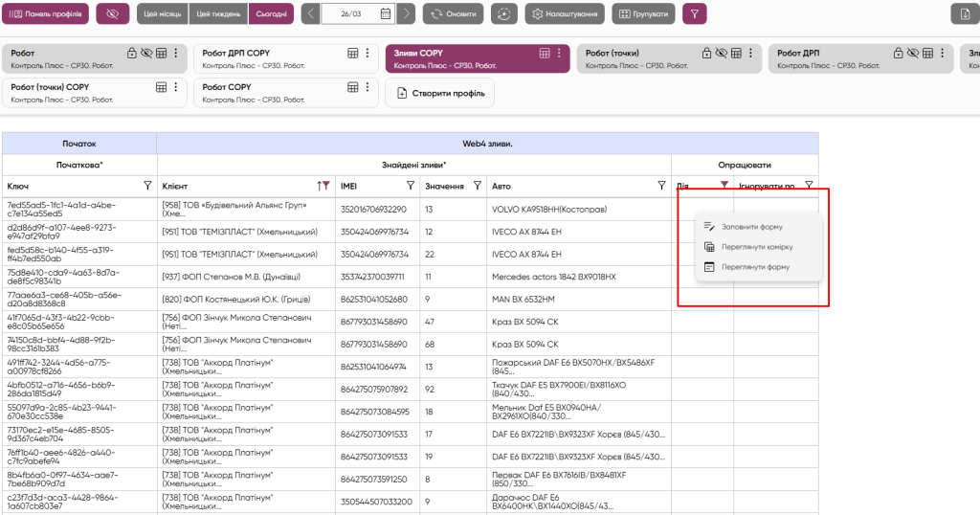Go to previous date with left arrow
The height and width of the screenshot is (515, 980).
coord(311,13)
